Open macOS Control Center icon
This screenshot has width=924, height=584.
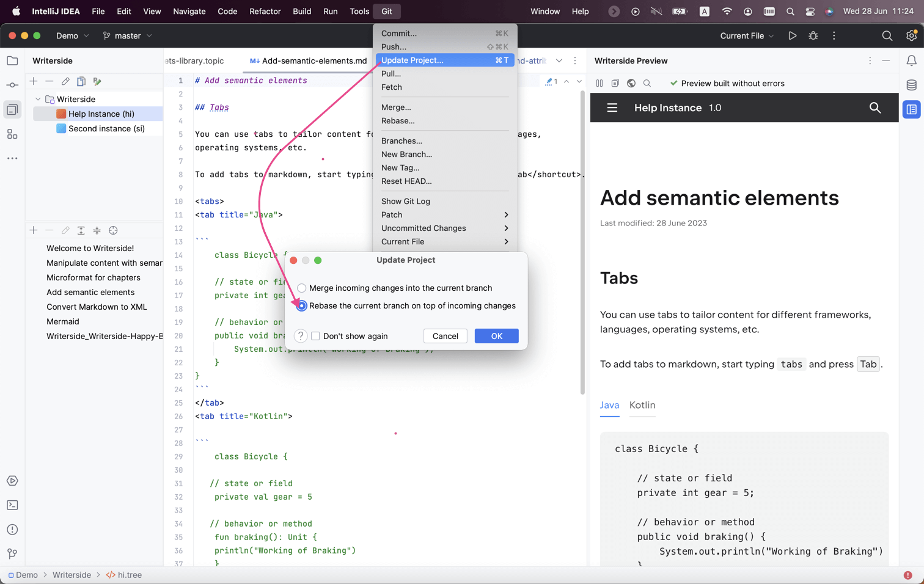pyautogui.click(x=810, y=11)
